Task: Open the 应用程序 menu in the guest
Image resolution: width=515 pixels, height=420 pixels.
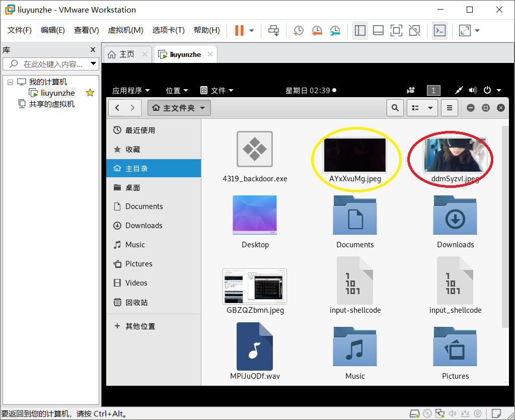Action: point(131,90)
